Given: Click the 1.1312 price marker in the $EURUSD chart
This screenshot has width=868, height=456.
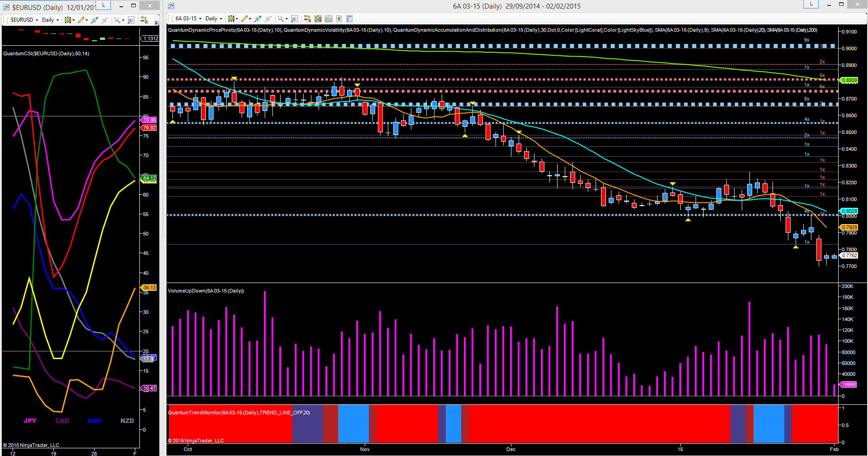Looking at the screenshot, I should click(x=150, y=38).
